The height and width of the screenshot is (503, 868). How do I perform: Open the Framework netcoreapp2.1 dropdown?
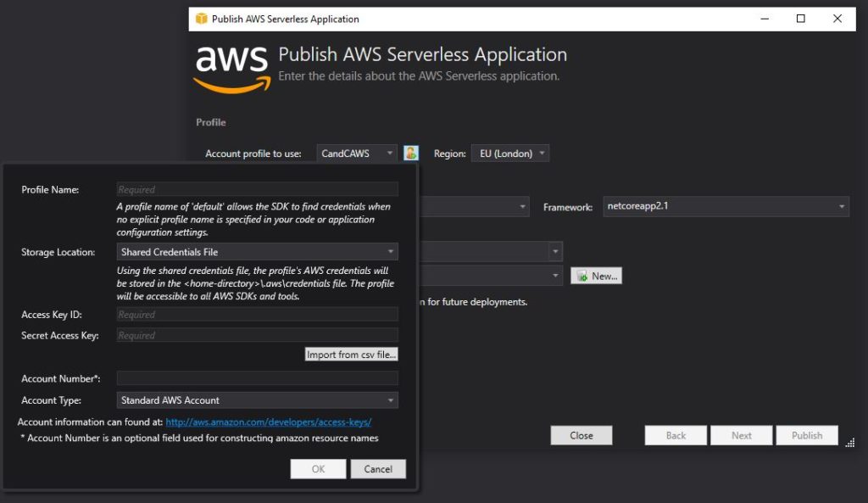click(725, 206)
